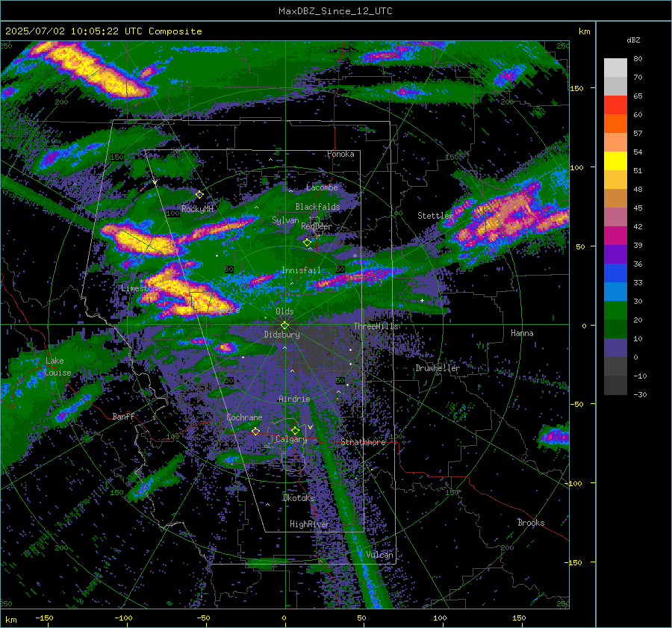Click the yellow diamond marker beside RockyMH
Viewport: 672px width, 628px height.
pos(199,195)
